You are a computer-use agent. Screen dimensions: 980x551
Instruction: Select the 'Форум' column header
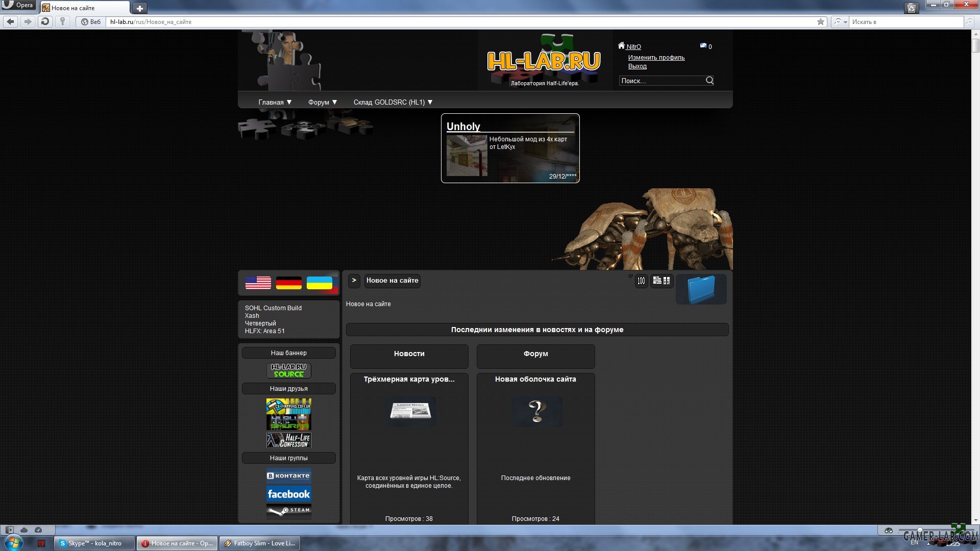click(x=536, y=356)
